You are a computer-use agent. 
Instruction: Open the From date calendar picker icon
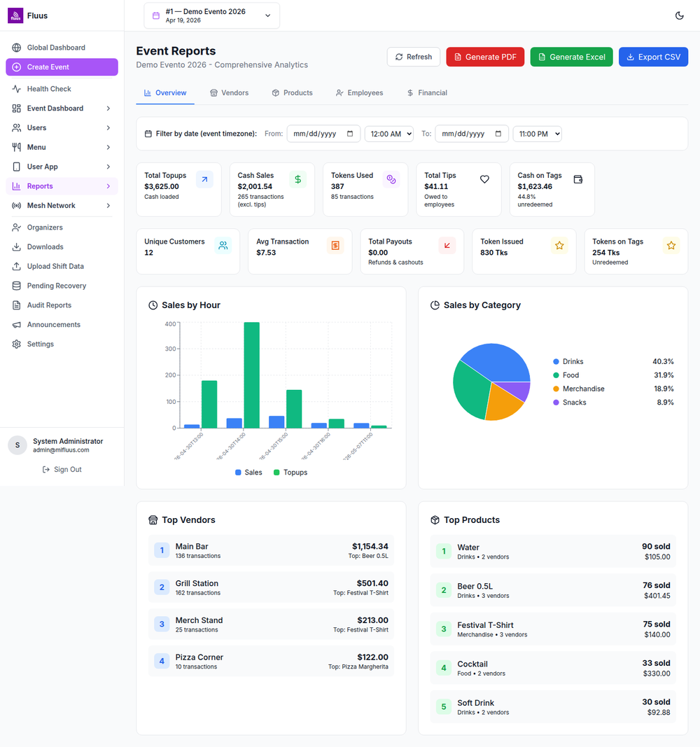click(350, 134)
